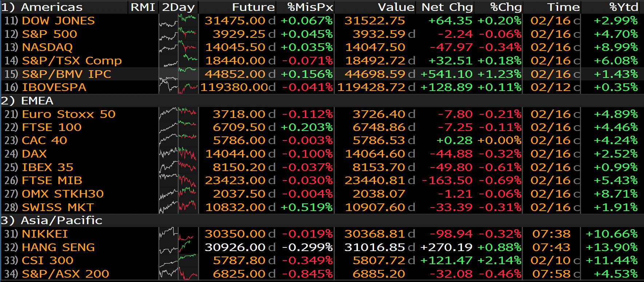Open the NASDAQ 2Day mini chart

tap(178, 47)
